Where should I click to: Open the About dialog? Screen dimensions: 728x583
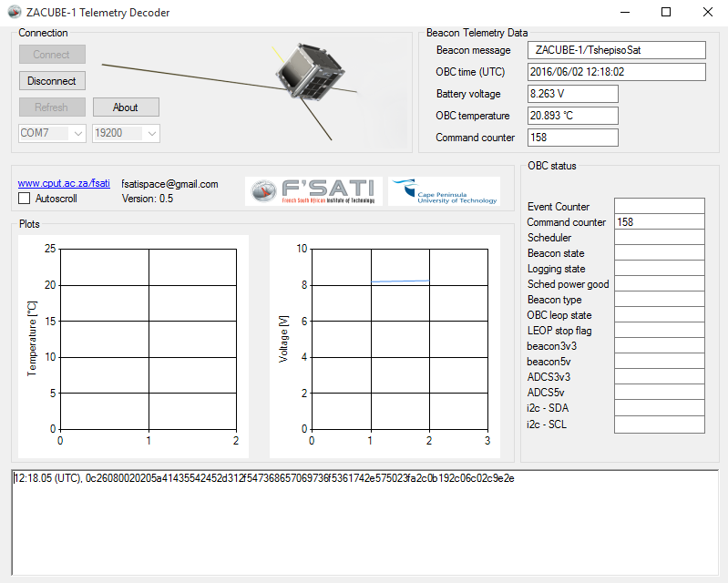click(x=126, y=107)
